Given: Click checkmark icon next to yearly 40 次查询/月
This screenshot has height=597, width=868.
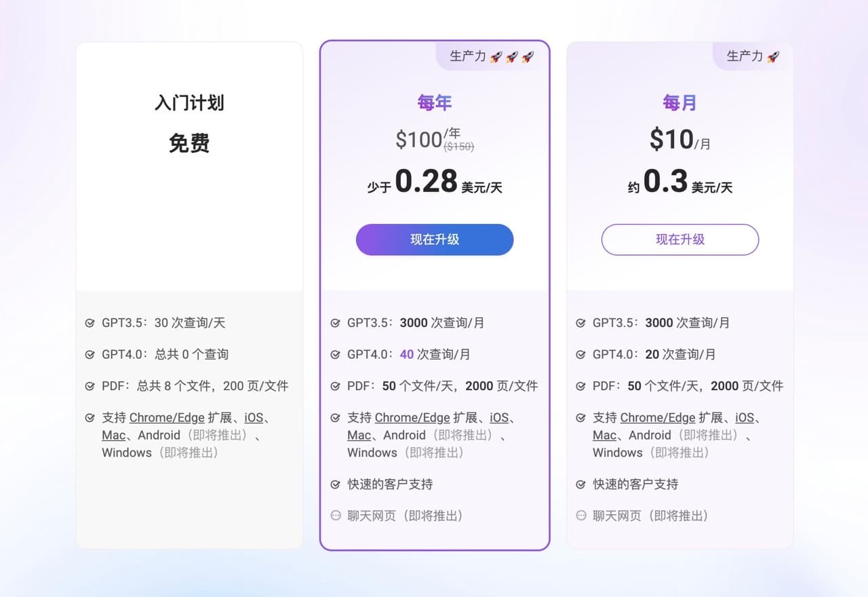Looking at the screenshot, I should [335, 355].
